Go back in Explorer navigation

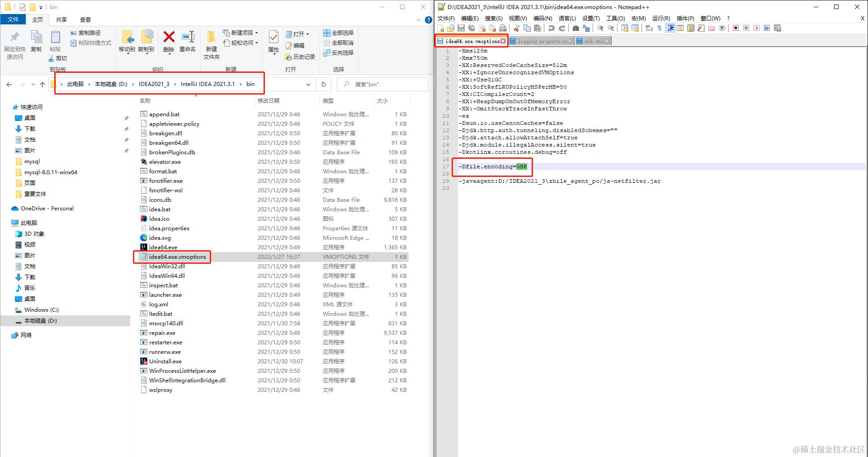(9, 84)
